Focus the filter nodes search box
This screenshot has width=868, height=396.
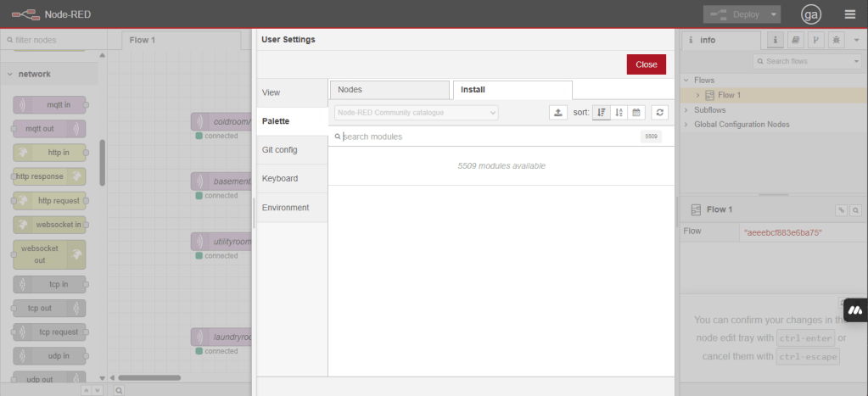click(x=53, y=40)
